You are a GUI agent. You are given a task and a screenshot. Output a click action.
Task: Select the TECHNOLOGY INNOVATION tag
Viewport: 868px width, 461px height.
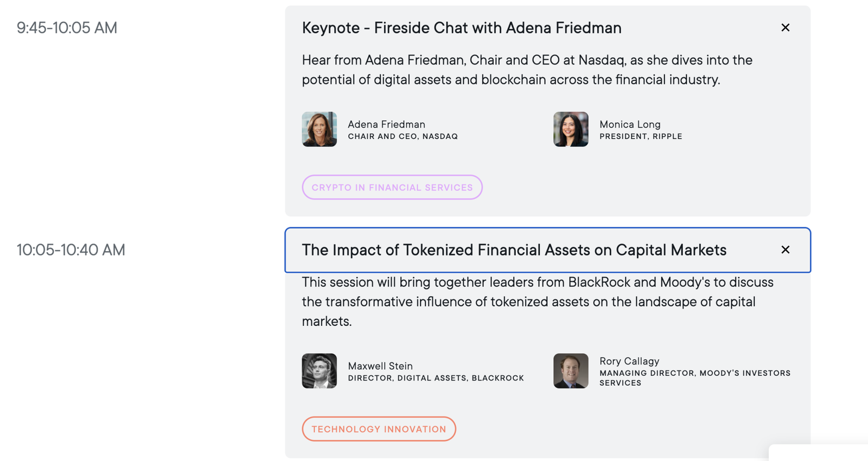click(379, 428)
